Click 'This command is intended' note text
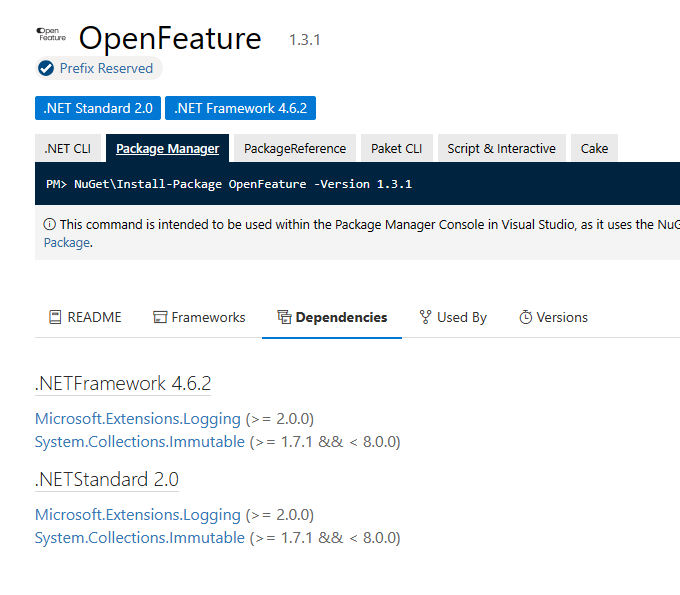 pyautogui.click(x=370, y=224)
